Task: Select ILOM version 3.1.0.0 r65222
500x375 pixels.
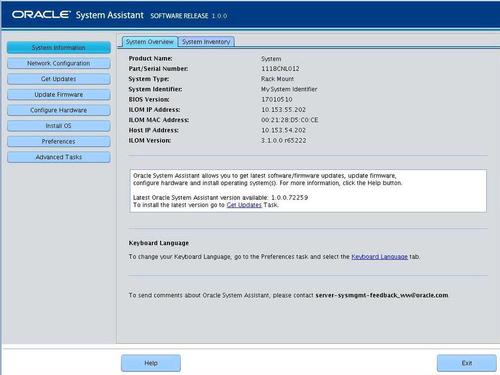Action: pos(284,141)
